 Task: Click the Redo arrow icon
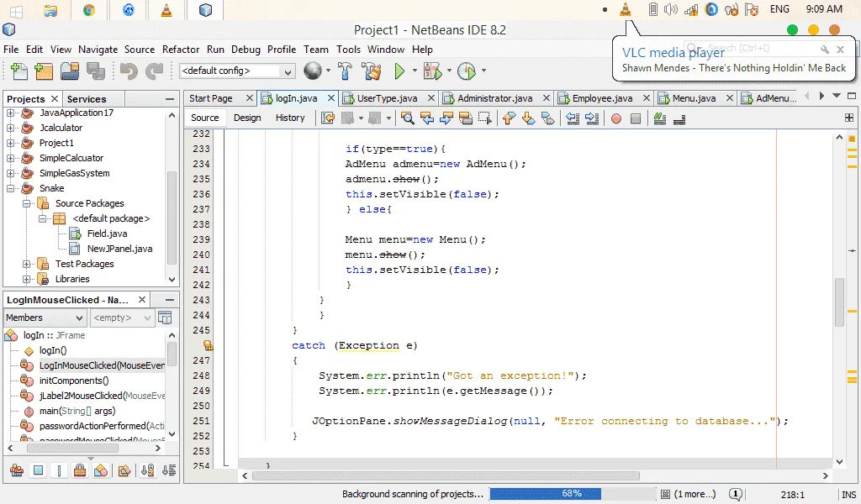pos(155,71)
